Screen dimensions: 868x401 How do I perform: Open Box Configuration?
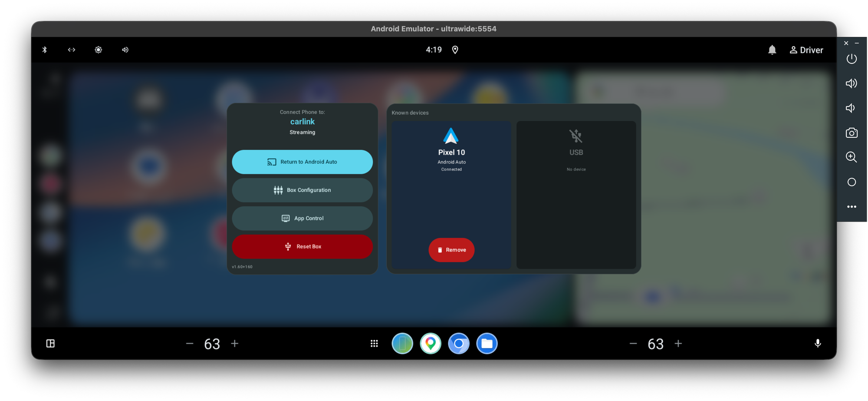coord(302,190)
